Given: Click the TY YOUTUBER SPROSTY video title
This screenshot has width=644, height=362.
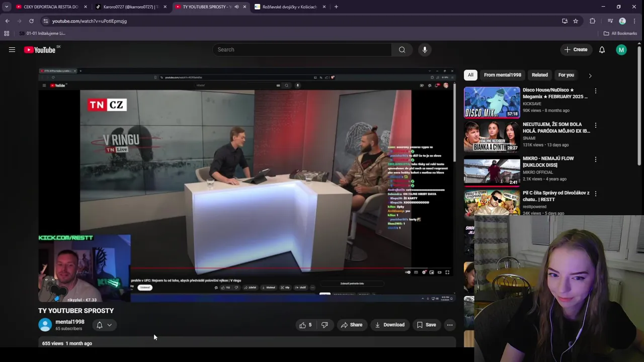Looking at the screenshot, I should tap(76, 311).
